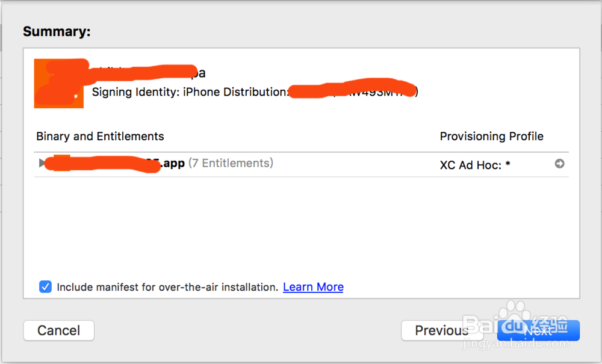602x364 pixels.
Task: Click the over-the-air installation label text
Action: [x=167, y=287]
